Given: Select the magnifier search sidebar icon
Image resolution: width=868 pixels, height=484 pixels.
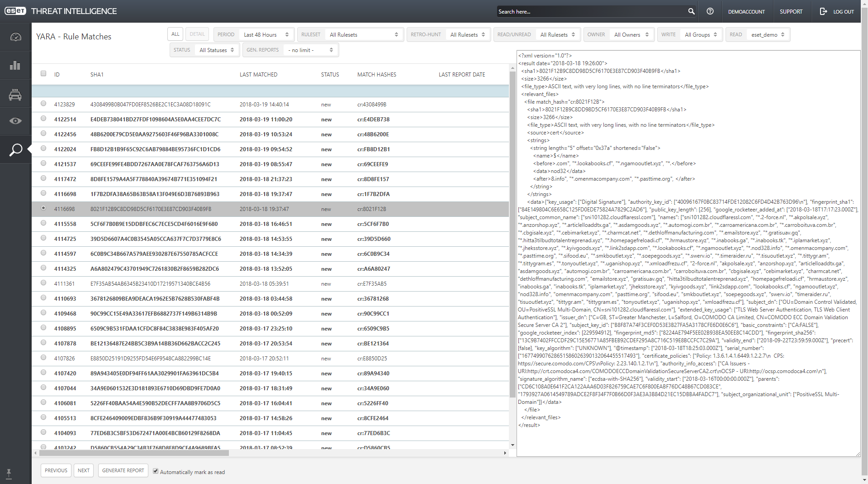Looking at the screenshot, I should (x=15, y=149).
